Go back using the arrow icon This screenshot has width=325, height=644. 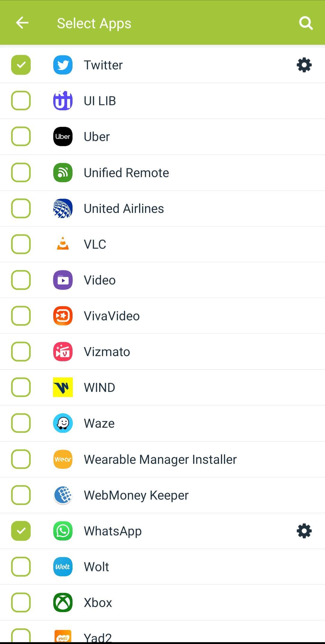click(22, 23)
